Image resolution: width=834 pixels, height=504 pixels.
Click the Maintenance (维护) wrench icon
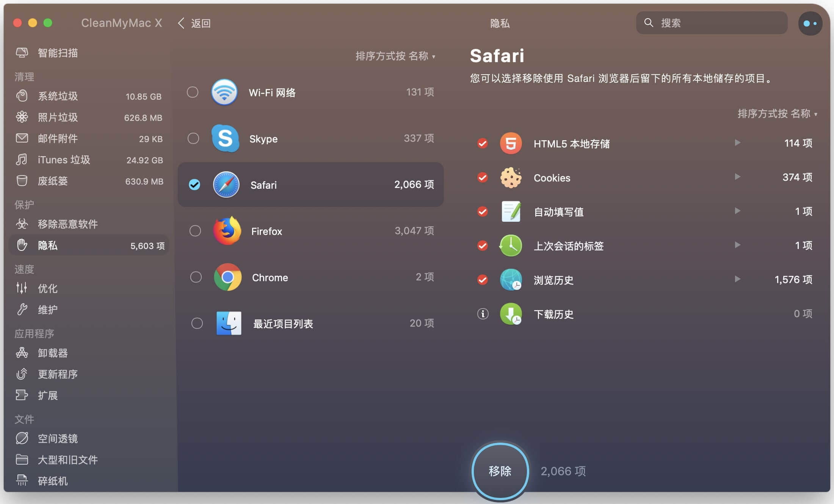tap(22, 310)
